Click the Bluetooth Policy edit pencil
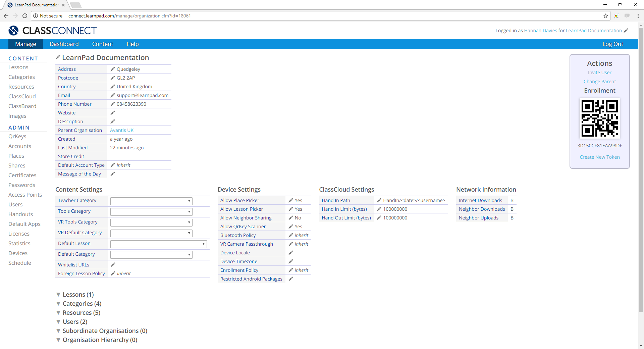 pyautogui.click(x=291, y=235)
